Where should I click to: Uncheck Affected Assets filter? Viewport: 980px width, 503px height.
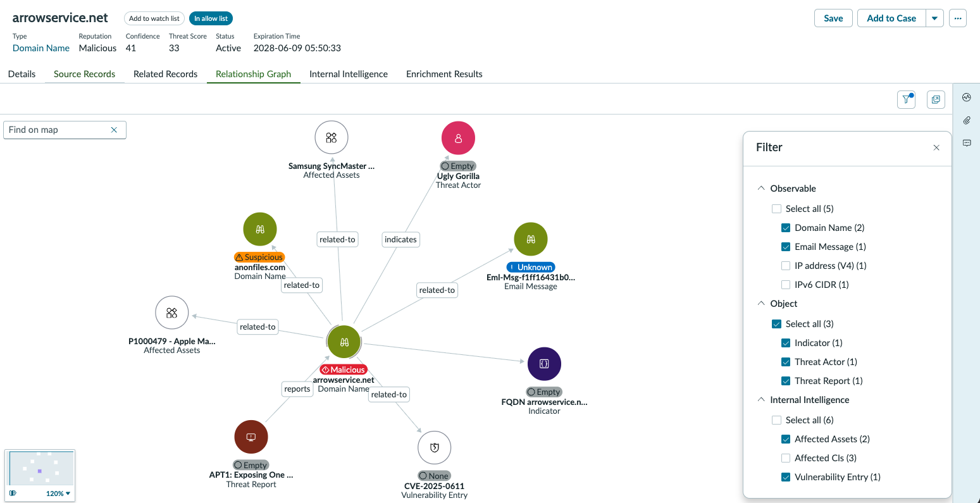tap(786, 439)
